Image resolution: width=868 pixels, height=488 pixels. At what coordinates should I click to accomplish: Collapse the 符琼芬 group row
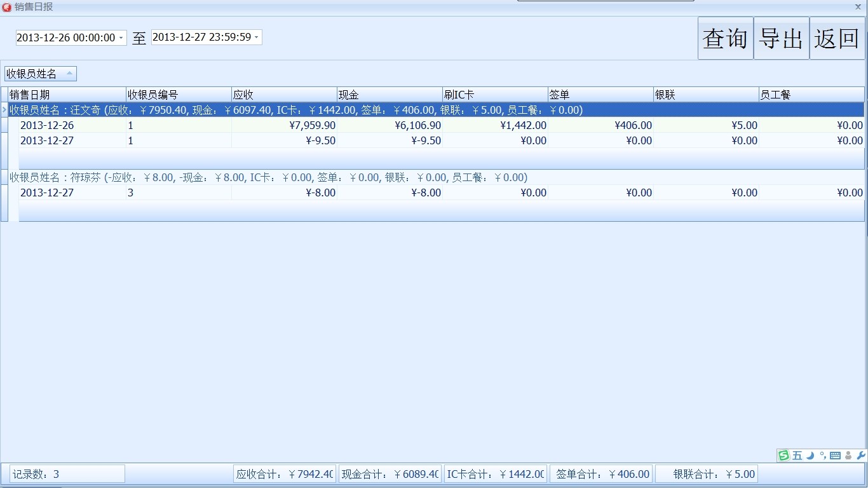tap(436, 177)
